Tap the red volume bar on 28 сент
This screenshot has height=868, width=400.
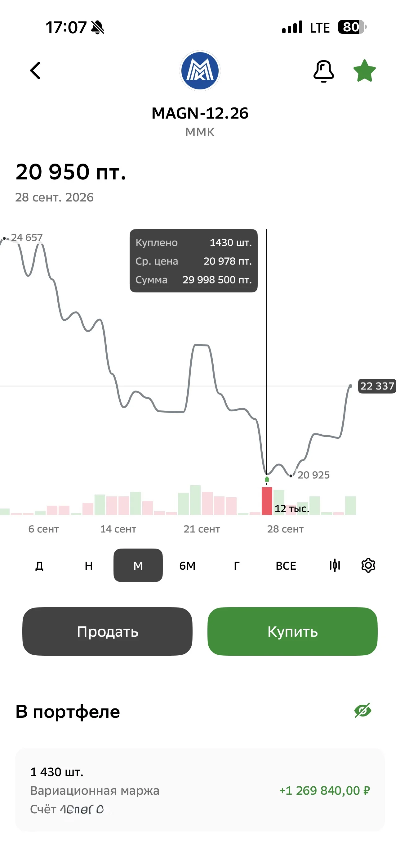[x=267, y=501]
